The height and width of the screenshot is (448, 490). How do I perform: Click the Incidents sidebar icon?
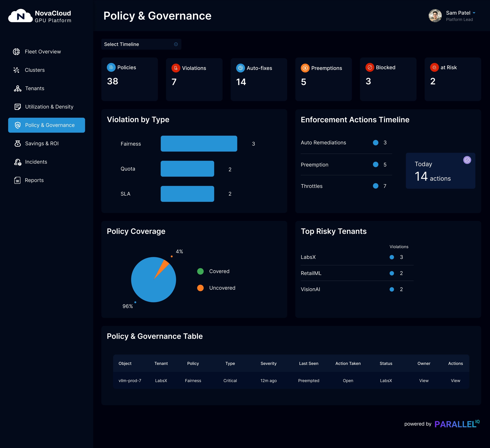tap(17, 162)
